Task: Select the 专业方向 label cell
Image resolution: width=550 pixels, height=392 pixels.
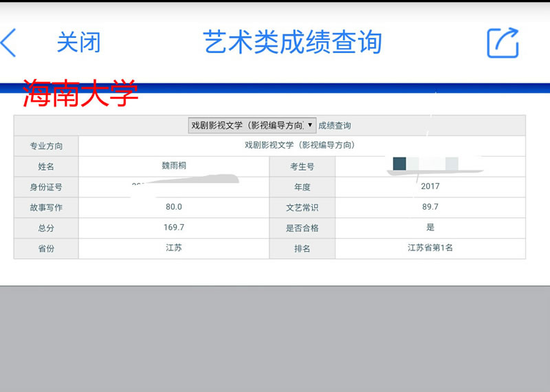Action: pos(46,146)
